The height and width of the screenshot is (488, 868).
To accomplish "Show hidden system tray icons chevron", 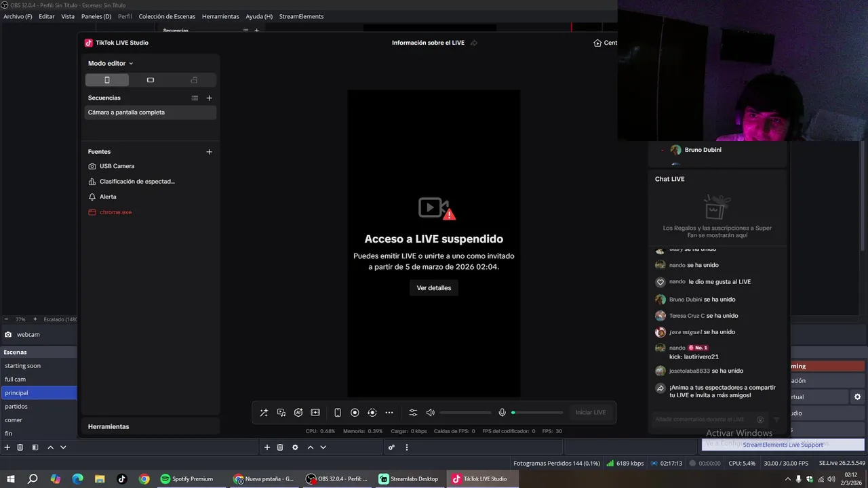I will [x=788, y=479].
